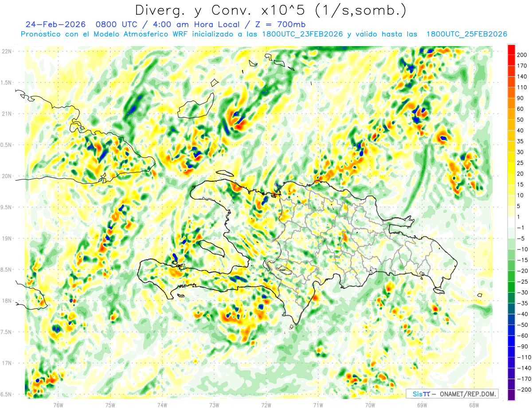This screenshot has width=532, height=411.
Task: Click the '17N' latitude axis label
Action: [6, 363]
